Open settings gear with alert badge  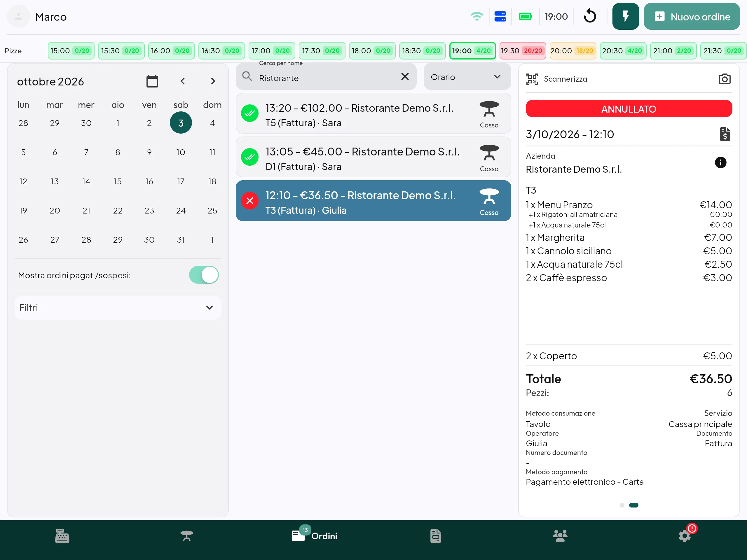[x=685, y=536]
